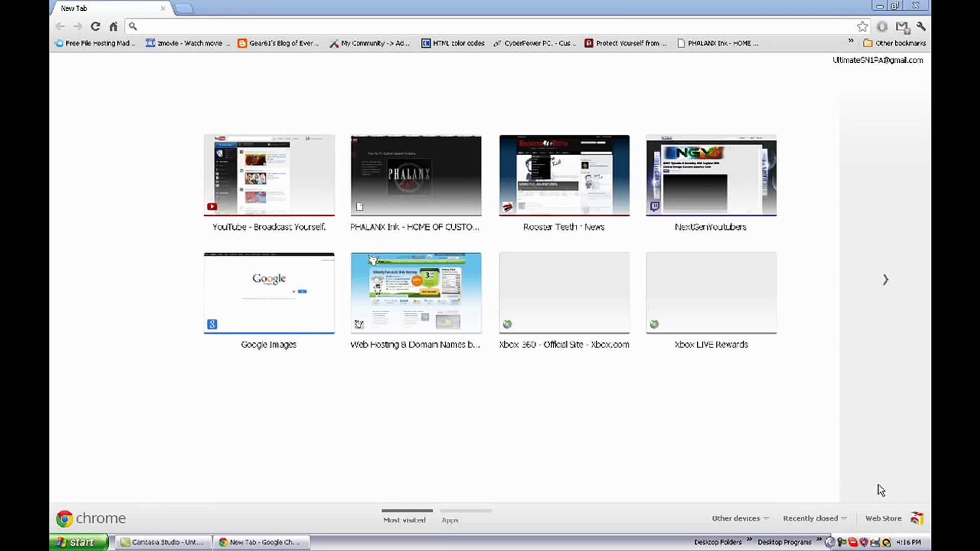Open PHALANX Ink - HOME bookmark

pyautogui.click(x=718, y=43)
